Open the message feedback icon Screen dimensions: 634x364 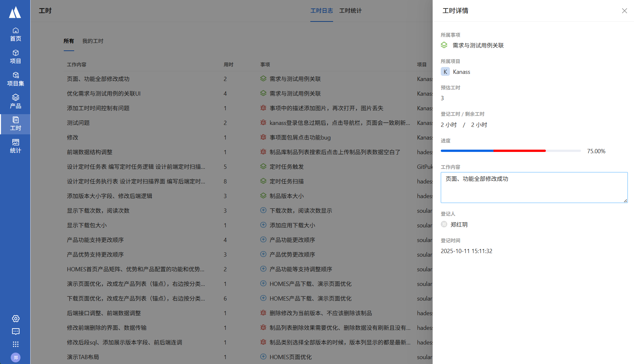pos(16,331)
